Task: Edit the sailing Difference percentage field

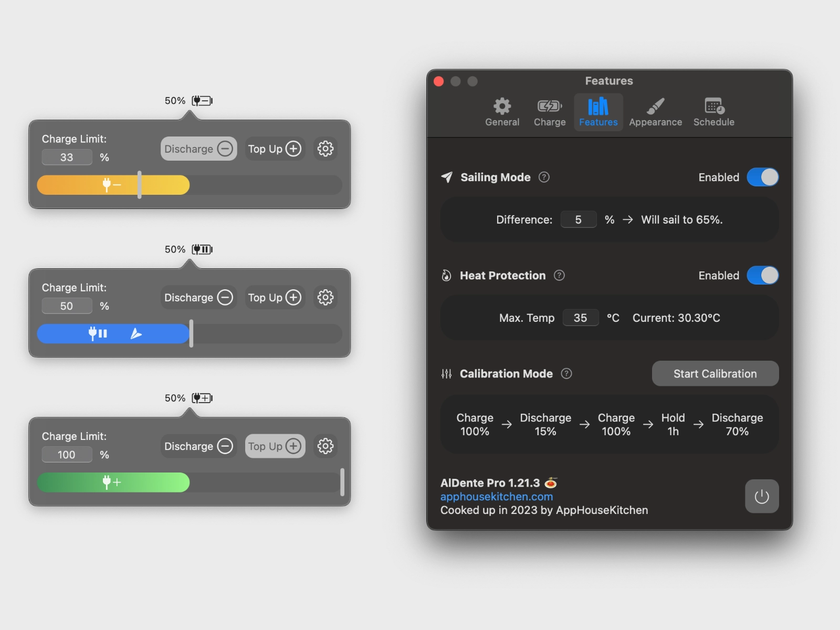Action: 579,219
